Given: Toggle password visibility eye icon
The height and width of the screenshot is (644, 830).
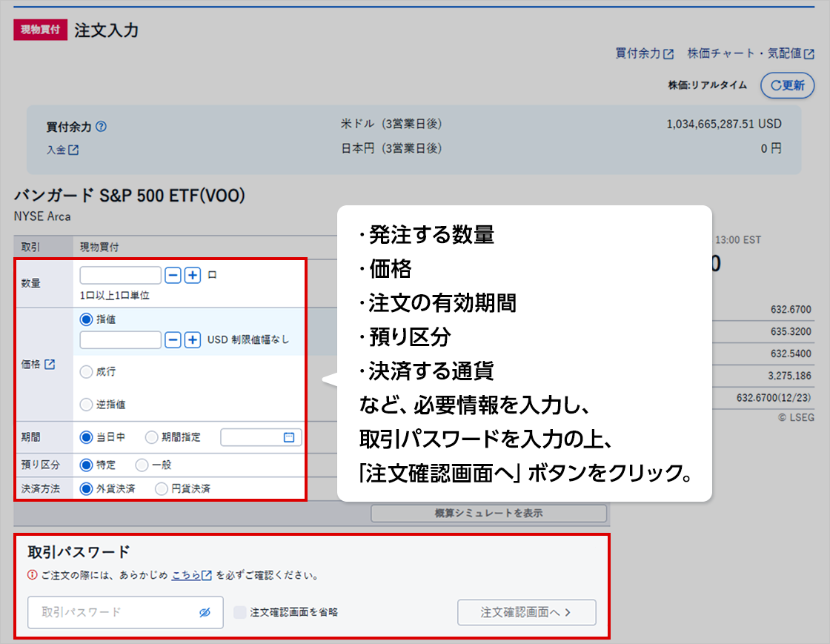Looking at the screenshot, I should click(x=205, y=612).
